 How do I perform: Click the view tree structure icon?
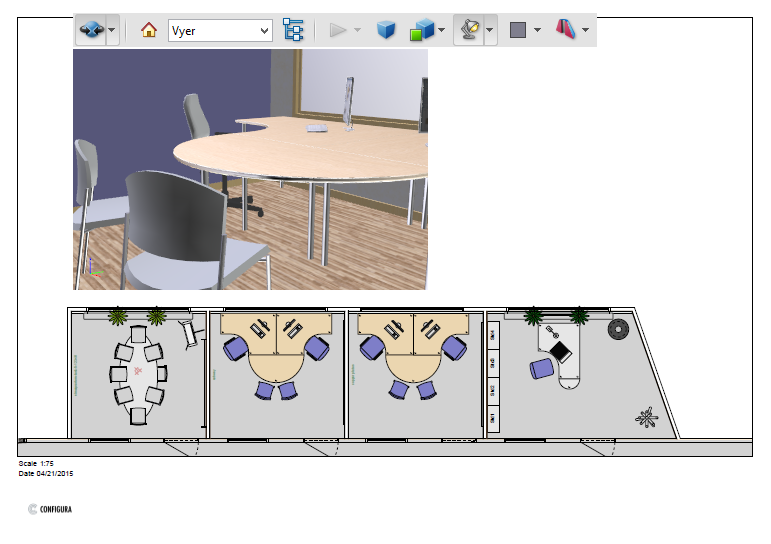point(293,30)
